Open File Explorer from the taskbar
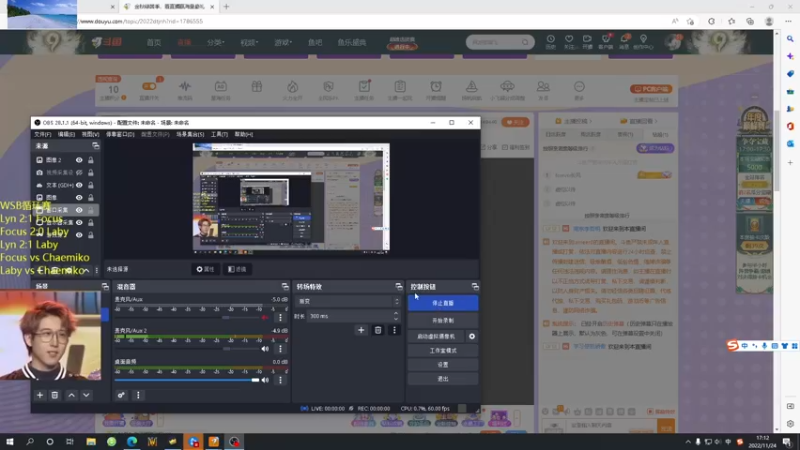800x450 pixels. pyautogui.click(x=91, y=442)
